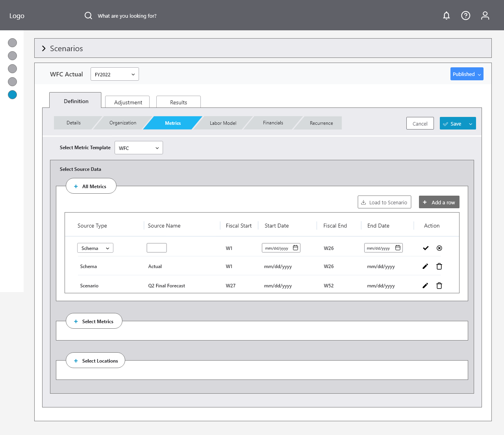Go to the Labor Model step

223,123
